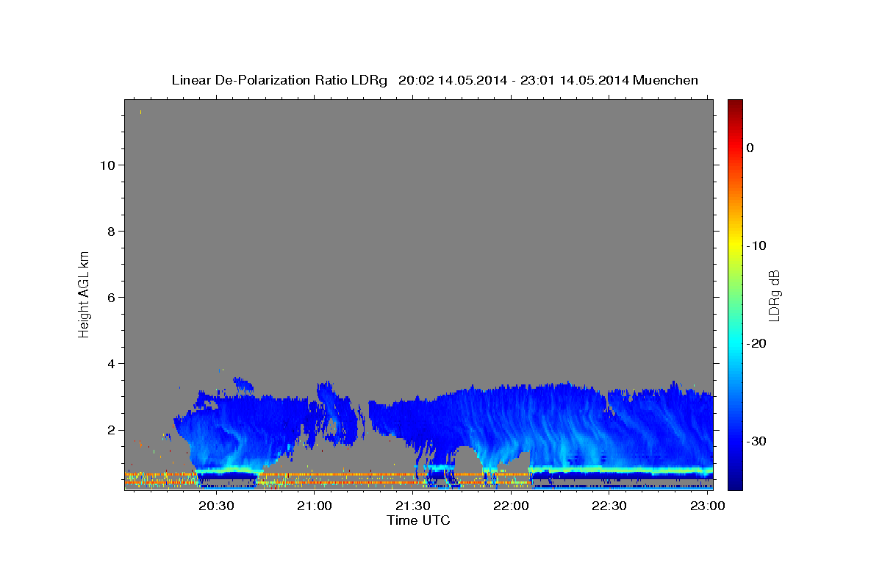882x588 pixels.
Task: Click the 'Muenchen' location label in title
Action: [666, 80]
